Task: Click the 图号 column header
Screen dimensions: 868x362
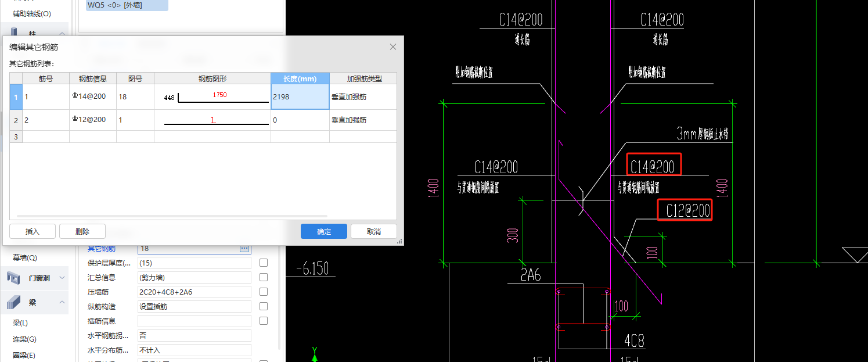Action: point(135,78)
